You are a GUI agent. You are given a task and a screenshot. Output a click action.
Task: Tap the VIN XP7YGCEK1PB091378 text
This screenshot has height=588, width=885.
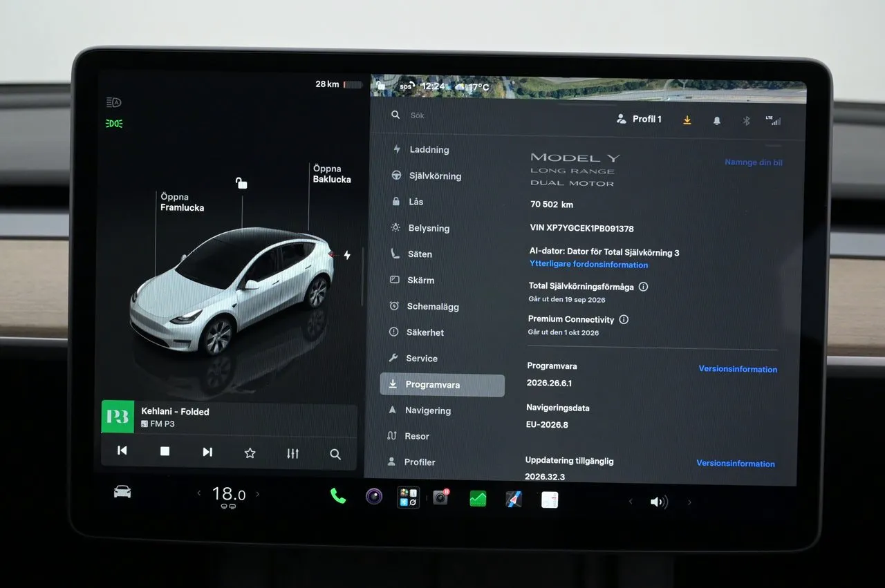click(x=581, y=228)
